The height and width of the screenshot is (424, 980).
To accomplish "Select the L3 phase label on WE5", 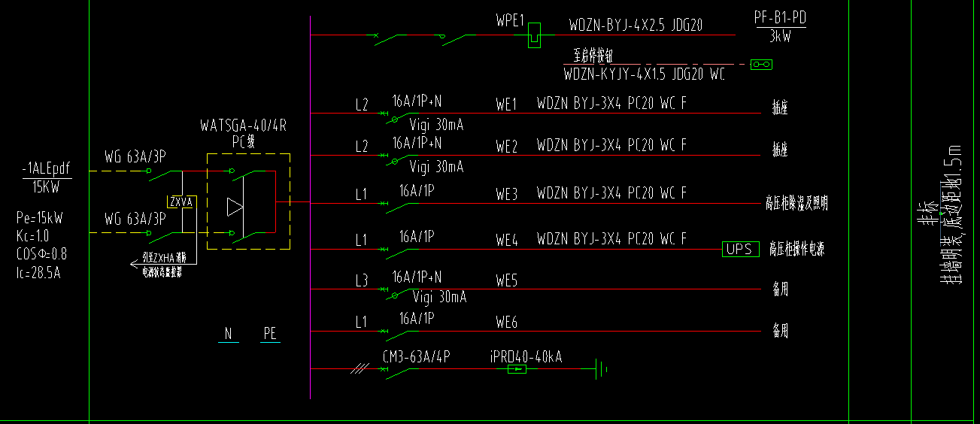I will pos(362,281).
